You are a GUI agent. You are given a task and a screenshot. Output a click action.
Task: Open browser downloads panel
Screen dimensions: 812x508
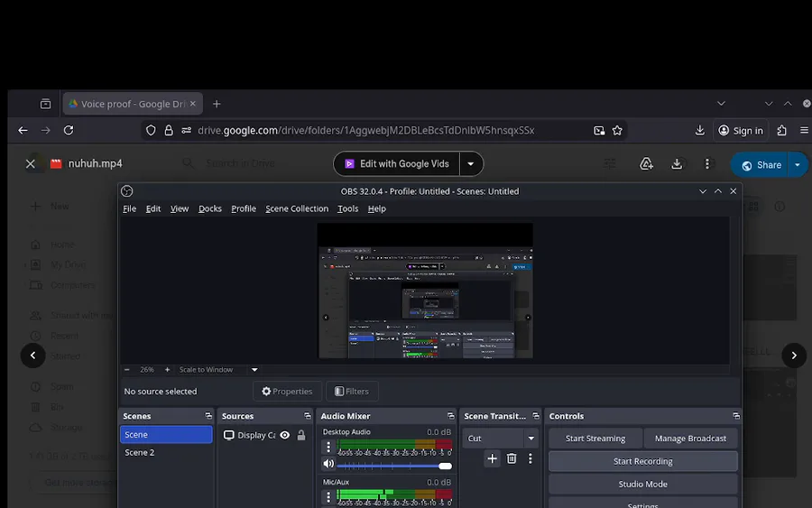point(699,131)
